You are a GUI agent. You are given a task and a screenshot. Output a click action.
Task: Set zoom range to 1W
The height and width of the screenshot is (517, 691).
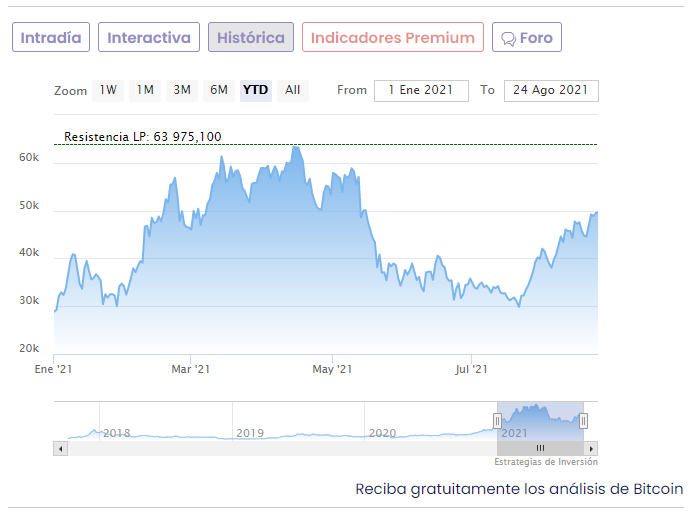pyautogui.click(x=108, y=90)
